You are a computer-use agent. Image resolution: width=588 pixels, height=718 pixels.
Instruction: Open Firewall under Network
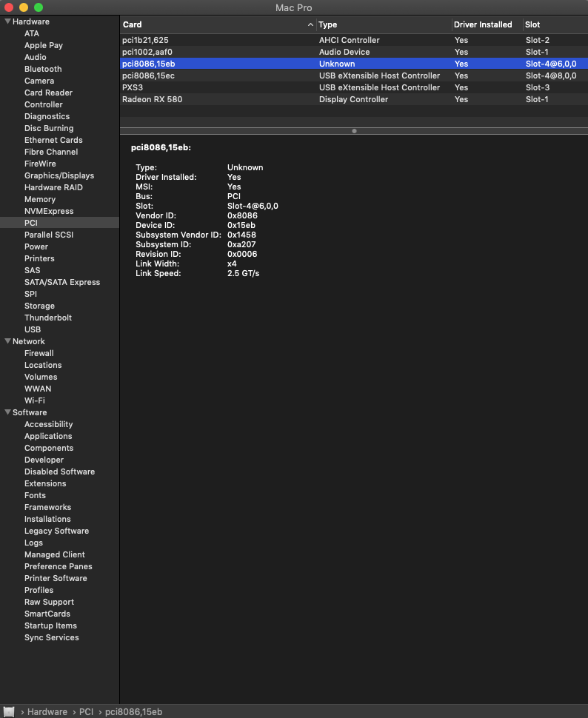39,354
